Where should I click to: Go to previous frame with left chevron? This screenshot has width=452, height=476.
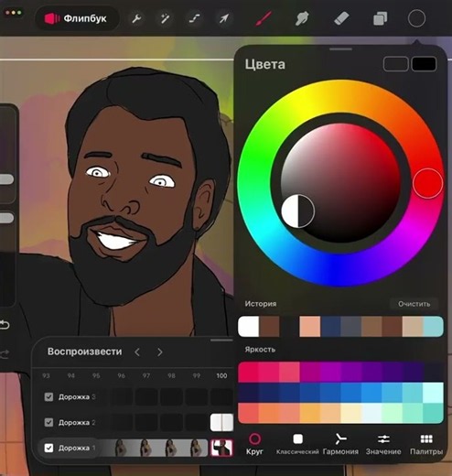click(137, 352)
